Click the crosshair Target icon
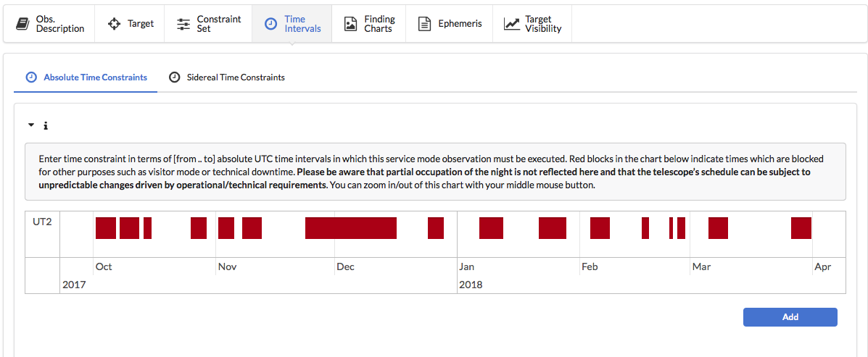Screen dimensions: 868x357 (114, 24)
